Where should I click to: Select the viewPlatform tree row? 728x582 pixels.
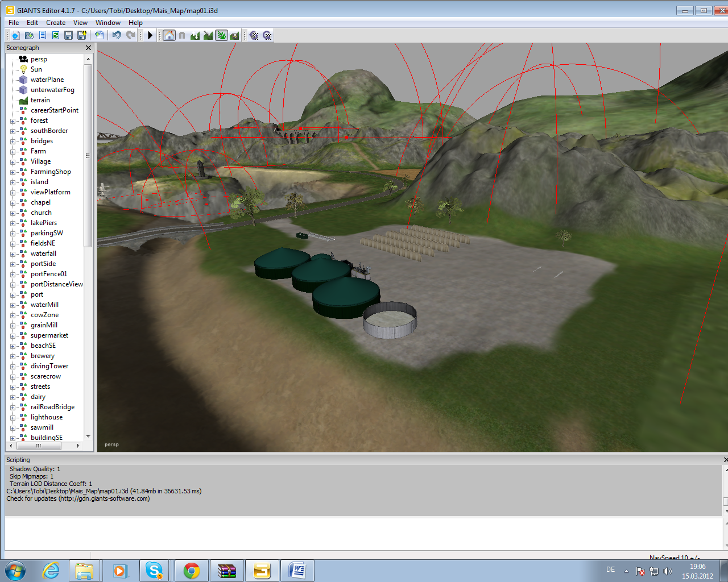50,192
